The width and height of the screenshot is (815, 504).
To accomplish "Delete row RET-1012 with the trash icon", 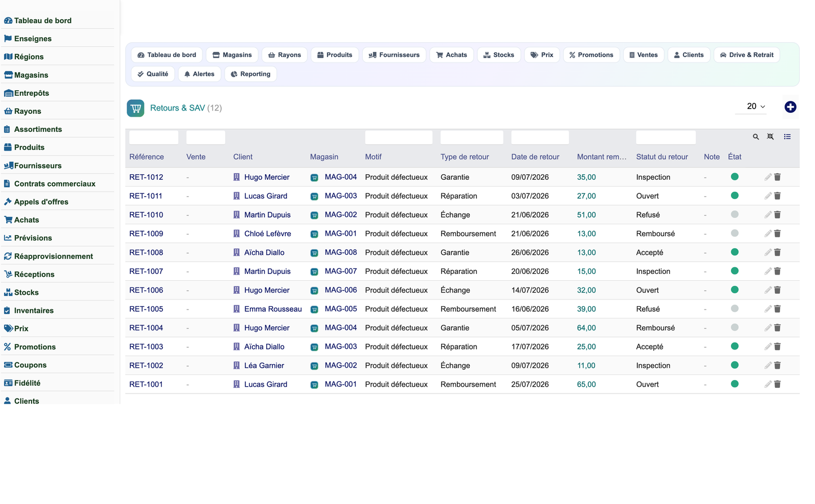I will point(777,177).
